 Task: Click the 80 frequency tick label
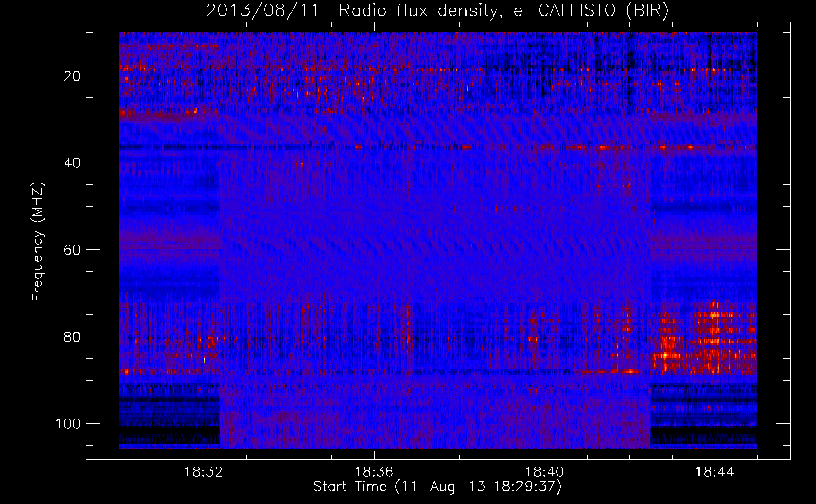pyautogui.click(x=73, y=337)
